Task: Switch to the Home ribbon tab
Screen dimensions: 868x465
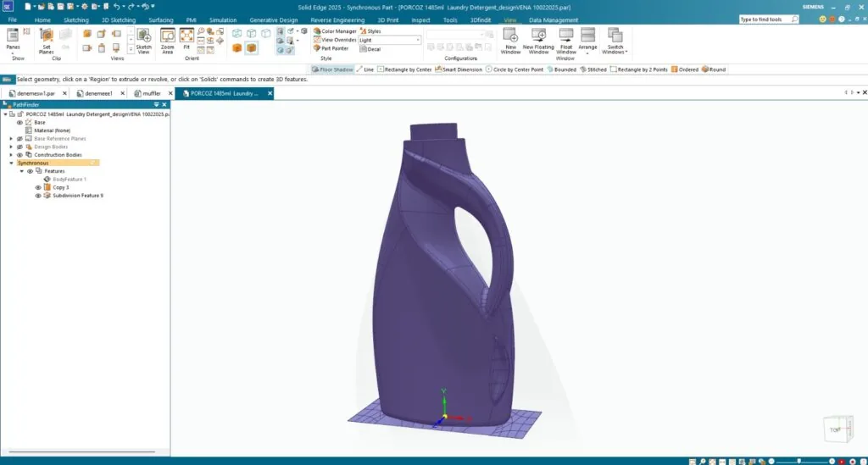Action: tap(42, 20)
